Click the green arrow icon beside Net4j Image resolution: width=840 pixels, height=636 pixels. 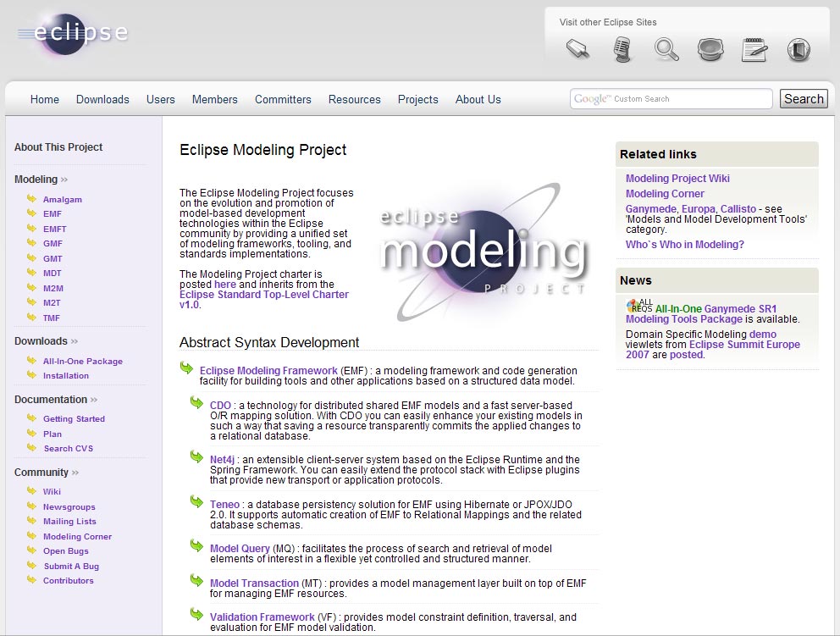[x=196, y=456]
